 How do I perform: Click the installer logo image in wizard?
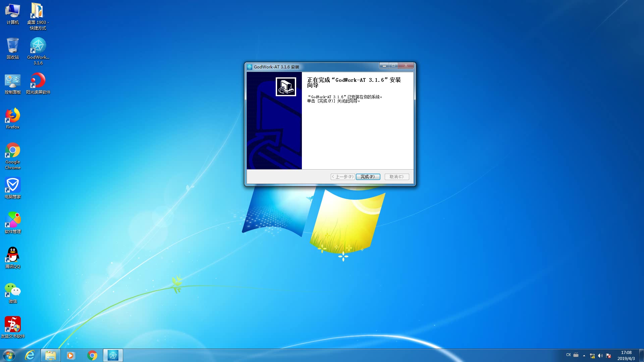tap(286, 87)
